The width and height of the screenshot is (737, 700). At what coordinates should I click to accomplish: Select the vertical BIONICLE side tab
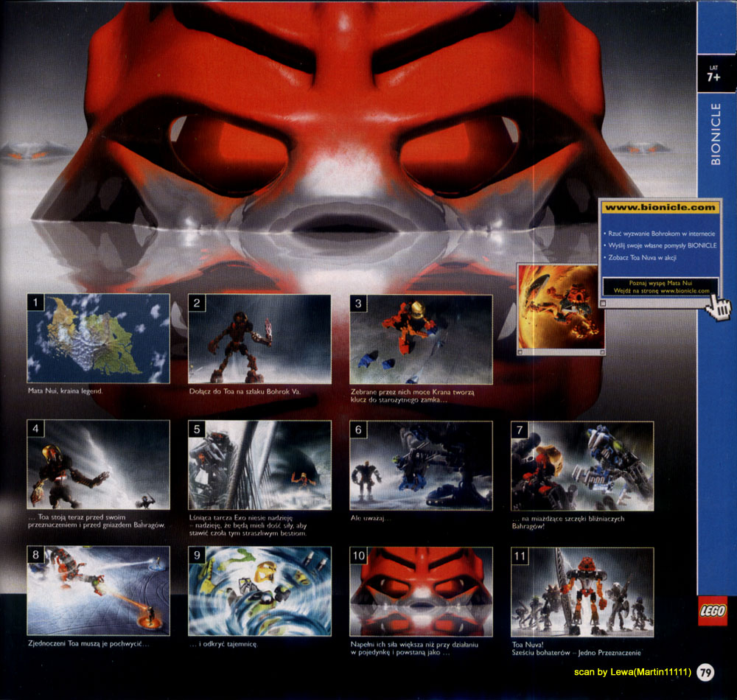click(716, 134)
